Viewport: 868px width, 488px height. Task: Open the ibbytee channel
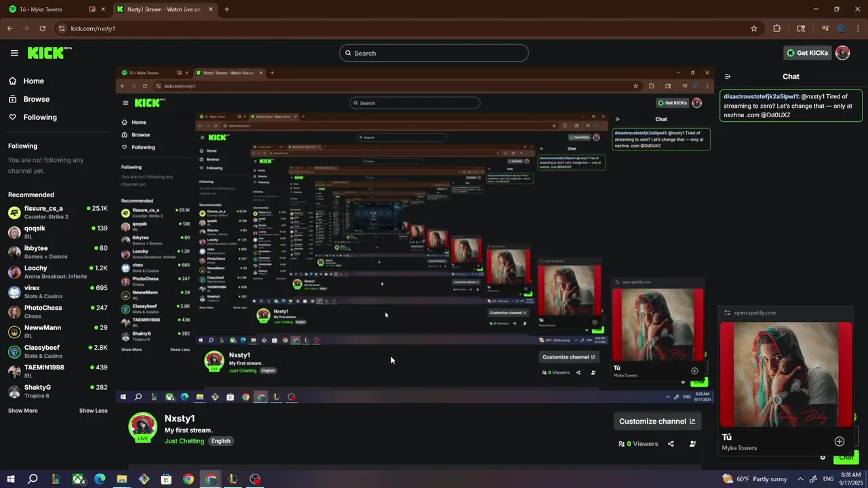(58, 252)
